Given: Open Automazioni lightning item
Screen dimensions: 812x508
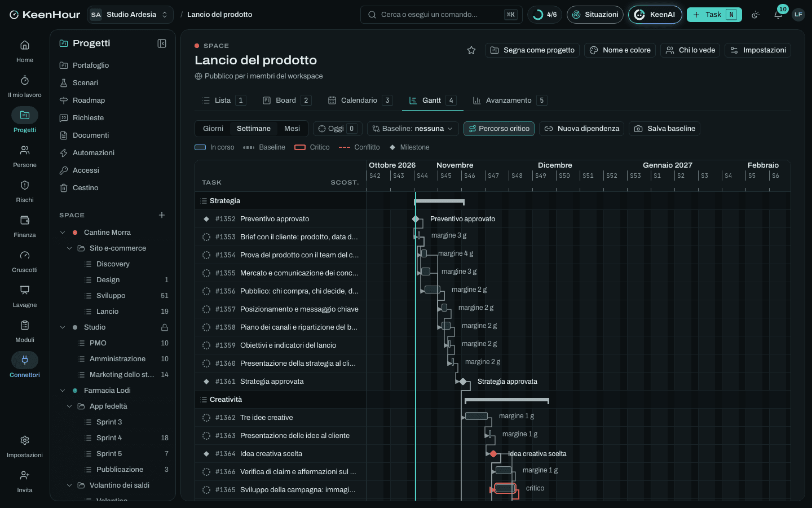Looking at the screenshot, I should 113,153.
